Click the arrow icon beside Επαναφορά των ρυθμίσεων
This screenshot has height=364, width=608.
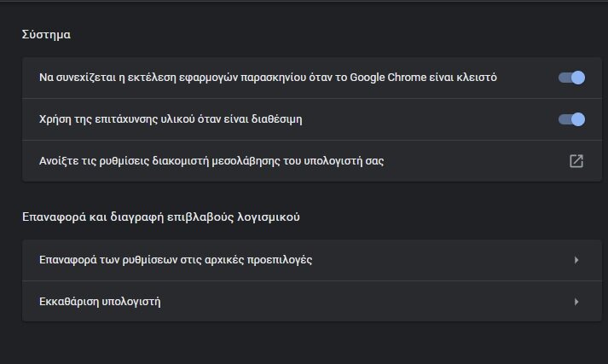coord(576,260)
